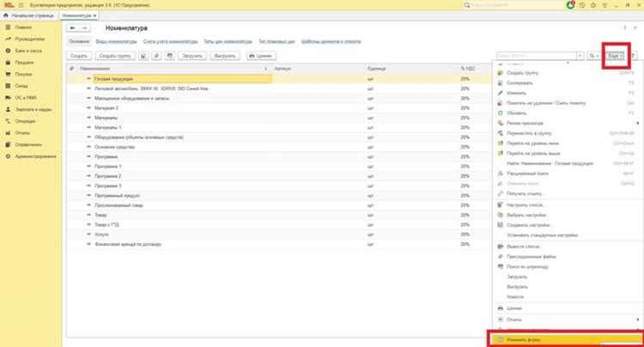The height and width of the screenshot is (347, 644).
Task: Open the favorites star icon in title bar
Action: pos(593,5)
